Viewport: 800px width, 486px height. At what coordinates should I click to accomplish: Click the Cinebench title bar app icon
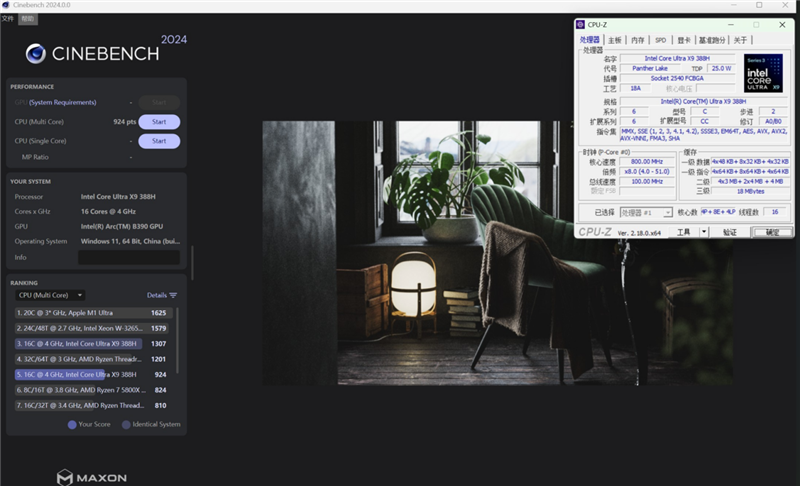tap(6, 5)
